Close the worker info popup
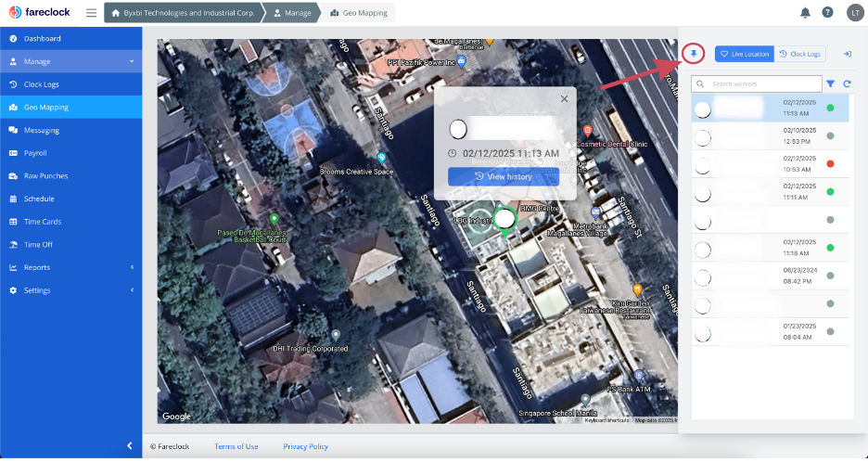This screenshot has height=462, width=868. coord(564,99)
